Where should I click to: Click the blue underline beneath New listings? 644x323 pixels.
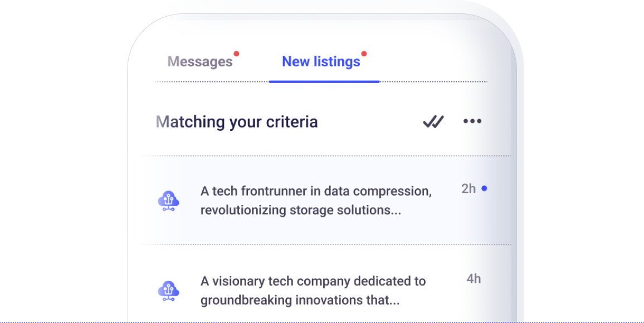pos(324,82)
